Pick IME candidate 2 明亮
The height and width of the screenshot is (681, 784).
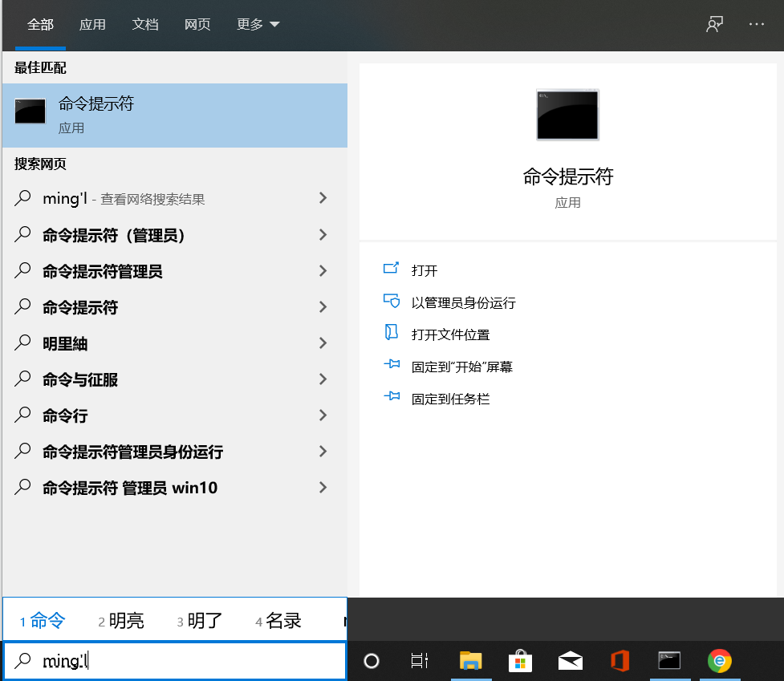click(121, 621)
